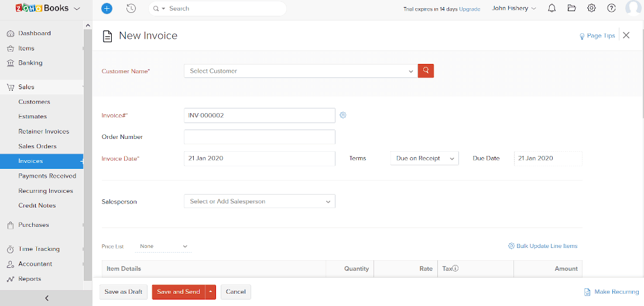The image size is (644, 306).
Task: Open the notifications bell icon
Action: click(552, 8)
